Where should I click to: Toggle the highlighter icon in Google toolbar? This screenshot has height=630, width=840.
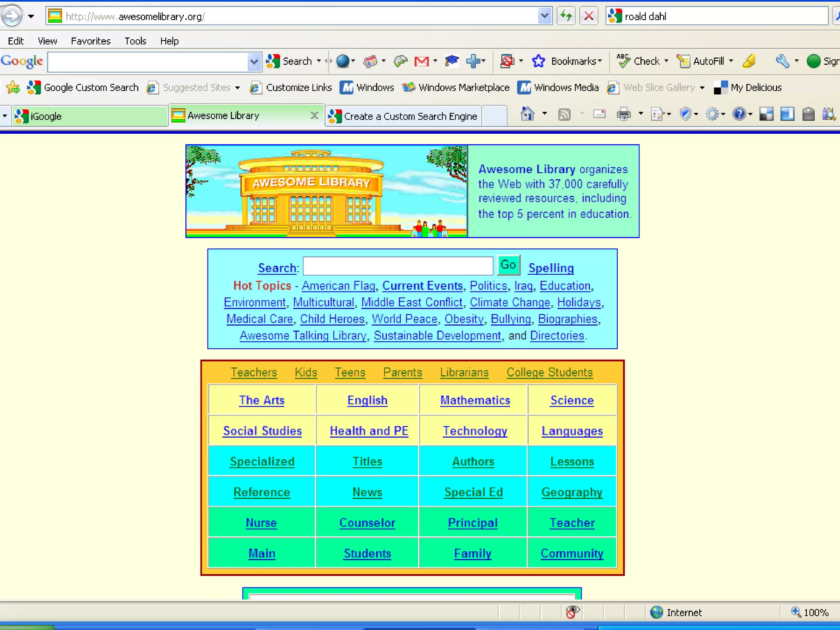pos(749,62)
